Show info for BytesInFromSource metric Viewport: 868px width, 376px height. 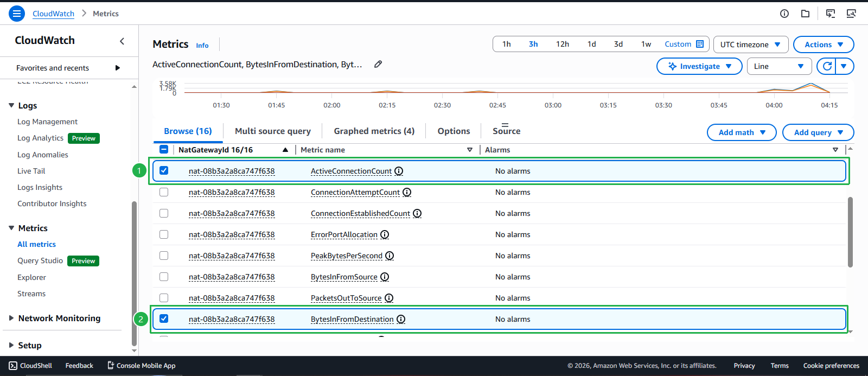tap(385, 277)
